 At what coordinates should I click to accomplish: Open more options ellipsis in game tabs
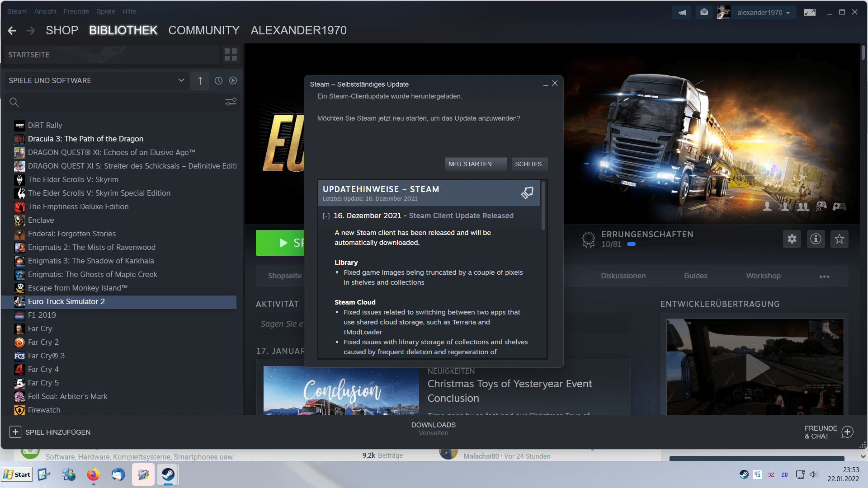(824, 276)
